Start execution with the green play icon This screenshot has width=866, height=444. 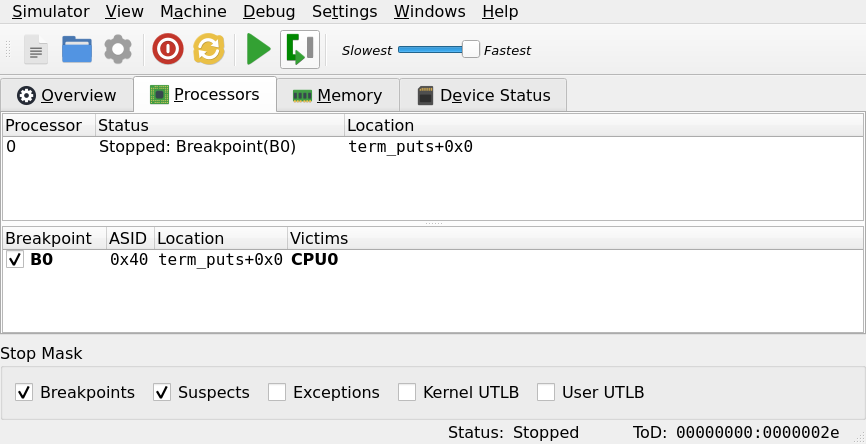pos(258,50)
